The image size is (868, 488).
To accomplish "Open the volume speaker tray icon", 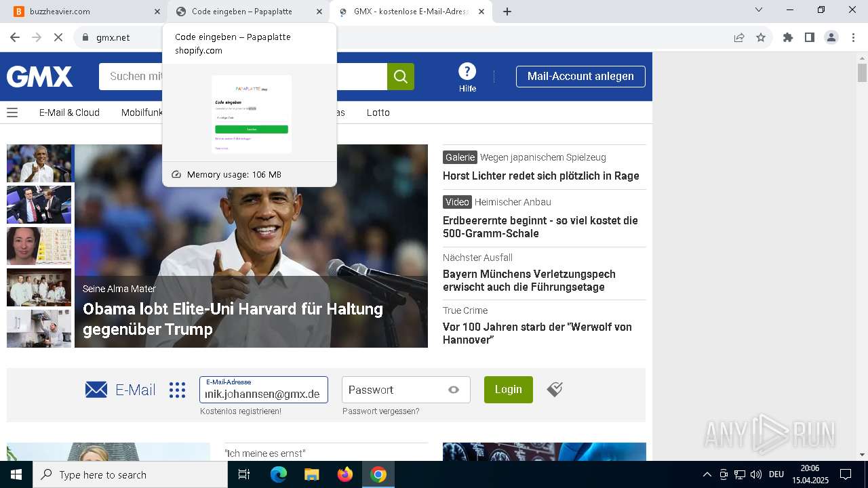I will (756, 474).
